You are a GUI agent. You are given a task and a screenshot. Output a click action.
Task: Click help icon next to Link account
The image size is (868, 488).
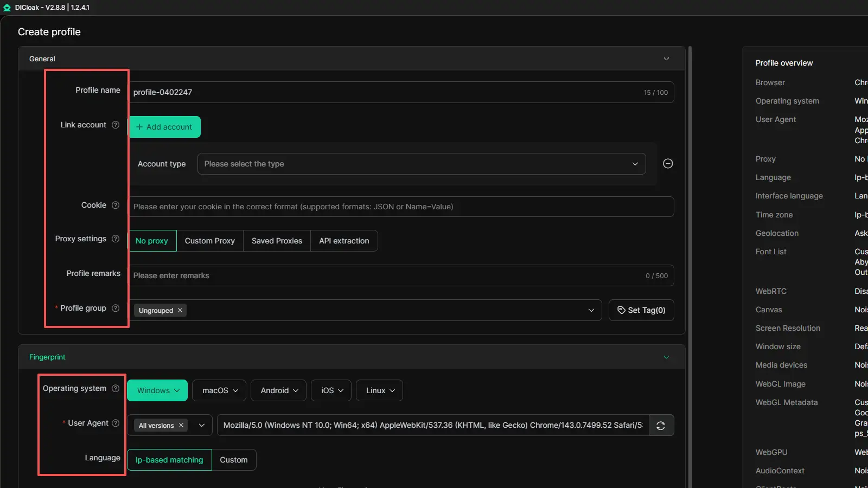(x=116, y=125)
